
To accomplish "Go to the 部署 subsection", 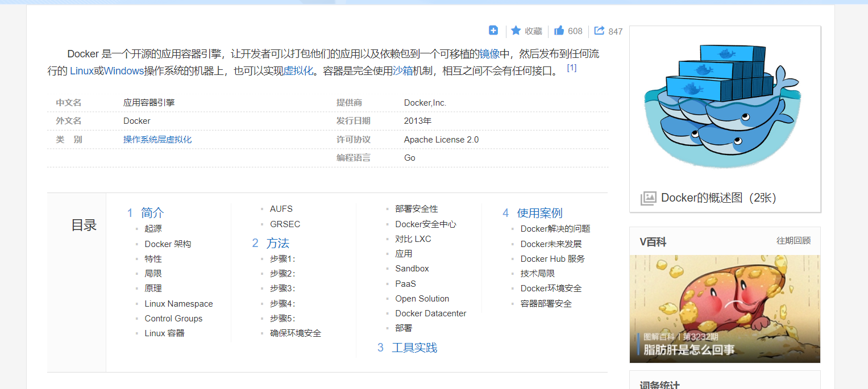I will (x=404, y=328).
